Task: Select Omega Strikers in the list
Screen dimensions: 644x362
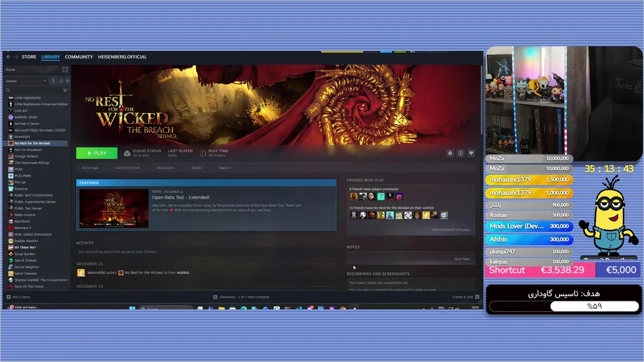Action: [x=26, y=156]
